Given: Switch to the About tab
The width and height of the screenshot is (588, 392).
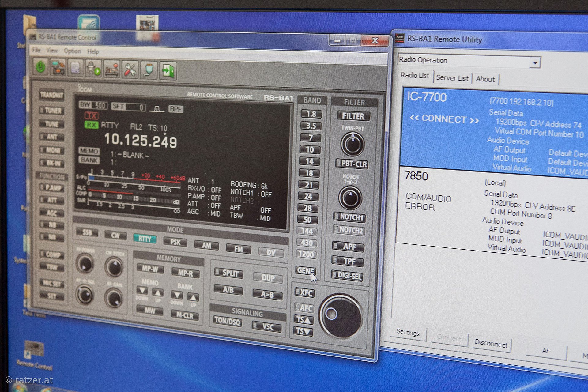Looking at the screenshot, I should click(x=485, y=79).
